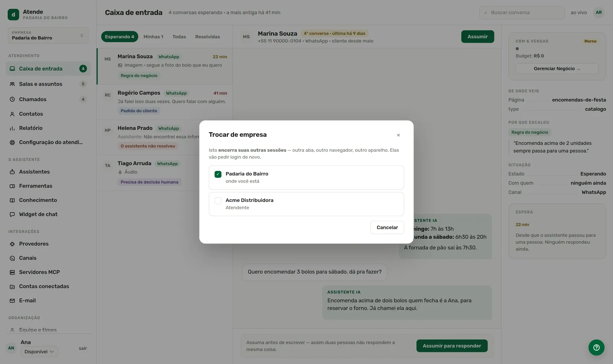Switch to the Esperando 4 tab
The image size is (613, 364).
120,36
